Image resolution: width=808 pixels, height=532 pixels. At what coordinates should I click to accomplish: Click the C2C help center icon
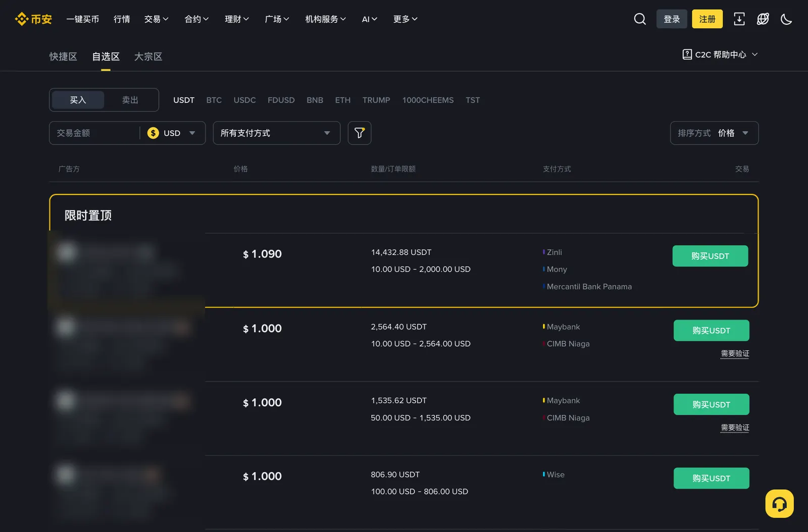tap(687, 55)
